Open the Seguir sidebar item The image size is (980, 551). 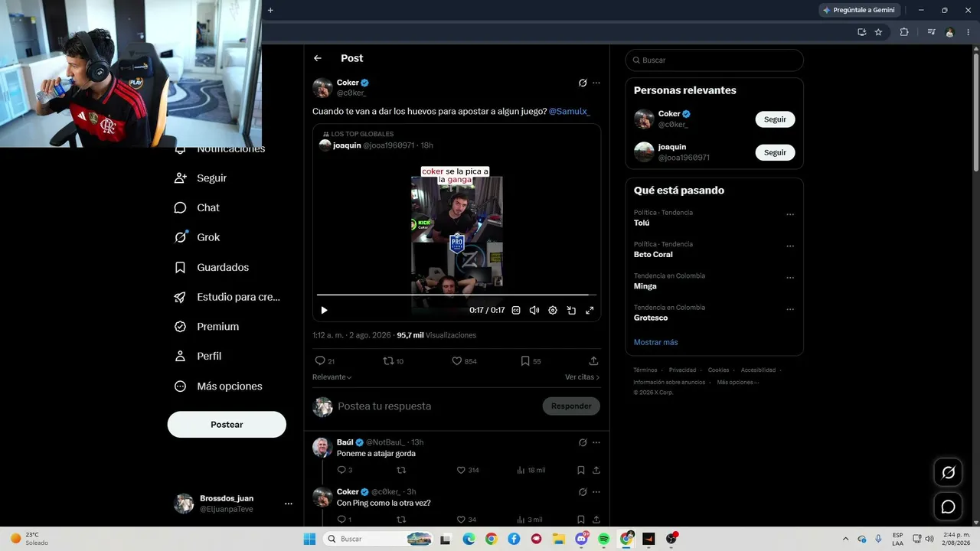201,178
